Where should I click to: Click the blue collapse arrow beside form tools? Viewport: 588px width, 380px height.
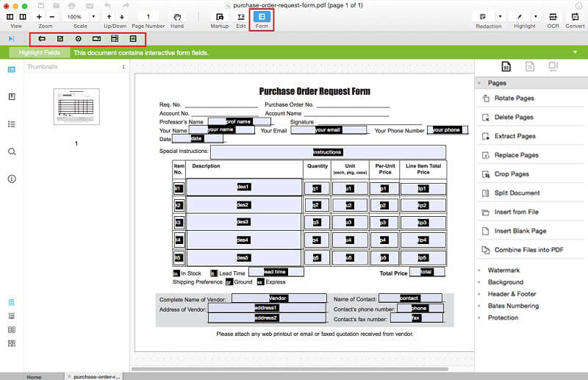(11, 39)
